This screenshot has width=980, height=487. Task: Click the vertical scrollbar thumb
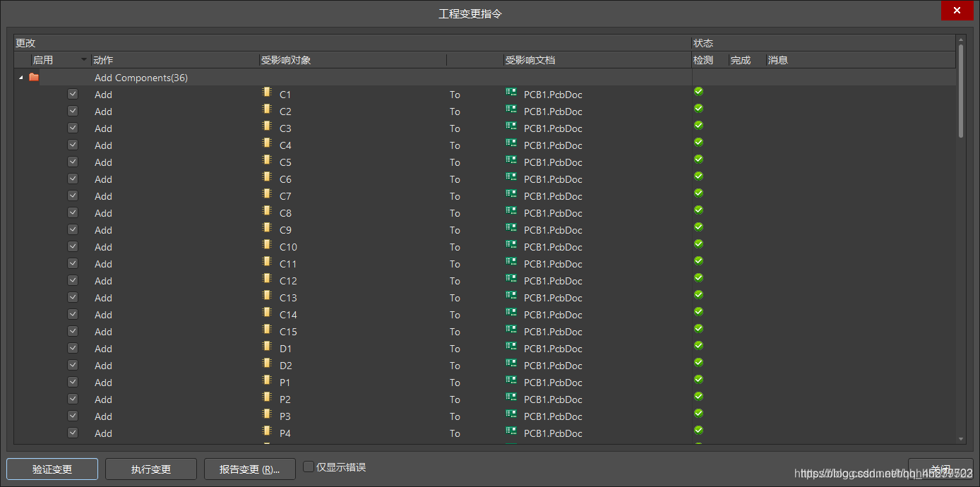961,90
